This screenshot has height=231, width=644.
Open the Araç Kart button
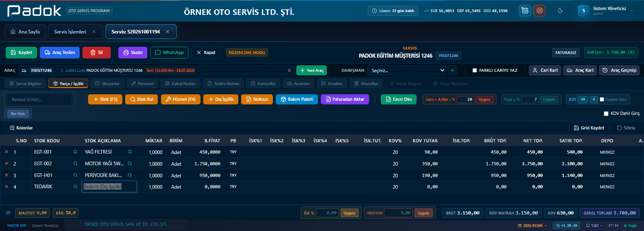580,70
